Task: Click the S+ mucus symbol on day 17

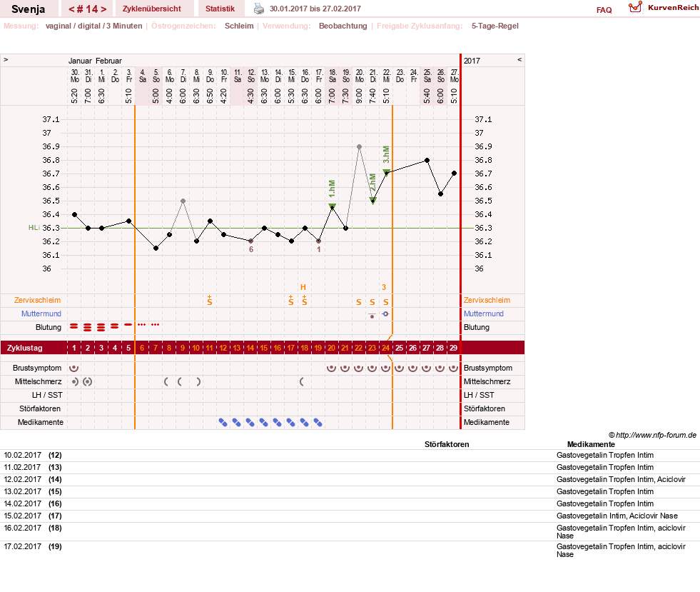Action: click(291, 301)
